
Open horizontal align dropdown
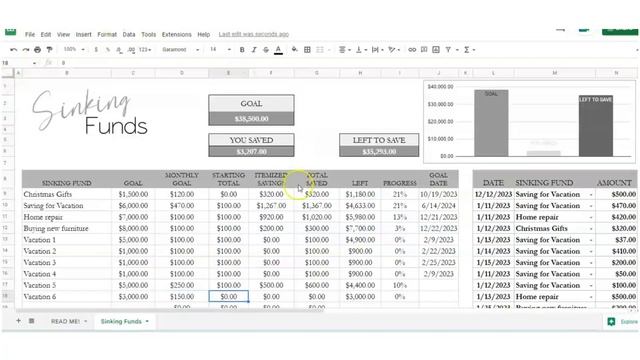tap(345, 50)
